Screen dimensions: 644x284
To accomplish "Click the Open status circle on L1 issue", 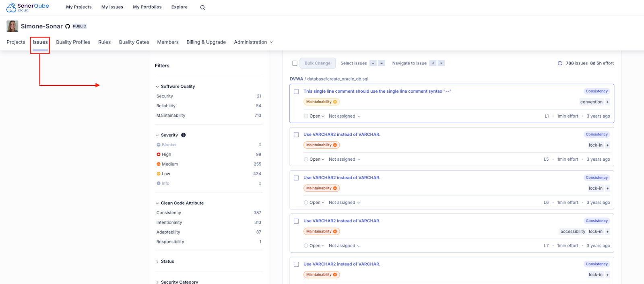I will (306, 116).
